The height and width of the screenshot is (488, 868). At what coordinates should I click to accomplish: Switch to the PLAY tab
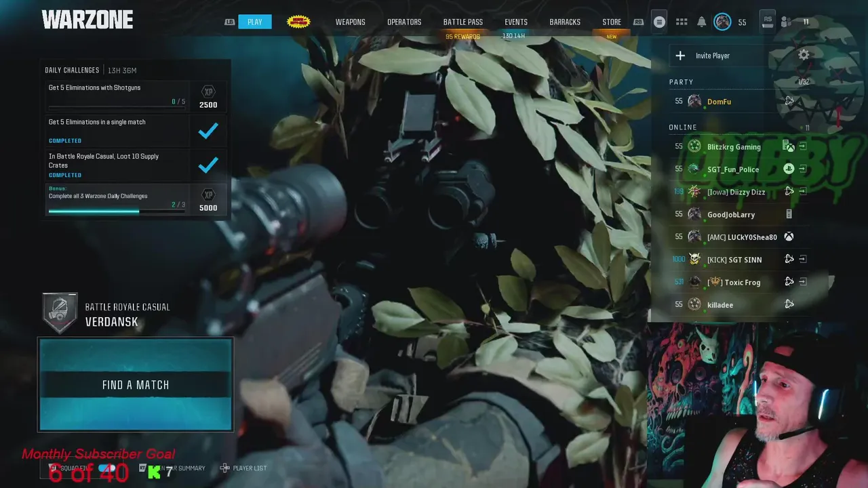(x=255, y=22)
